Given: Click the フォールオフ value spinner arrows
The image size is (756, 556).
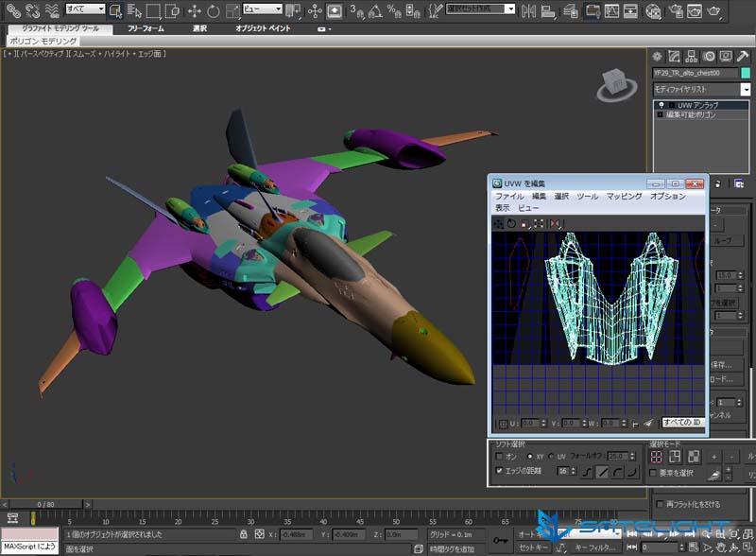Looking at the screenshot, I should pyautogui.click(x=632, y=456).
